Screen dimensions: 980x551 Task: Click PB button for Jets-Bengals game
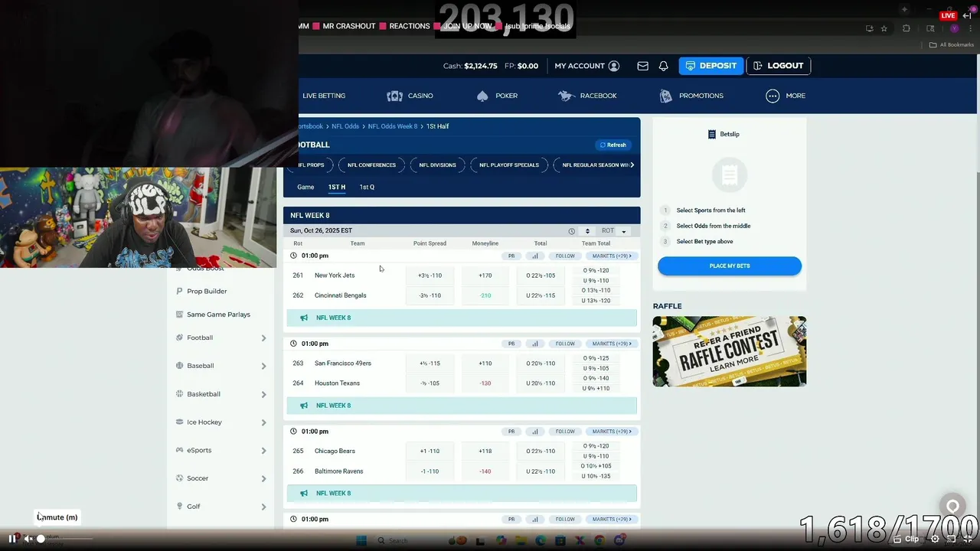(x=511, y=256)
